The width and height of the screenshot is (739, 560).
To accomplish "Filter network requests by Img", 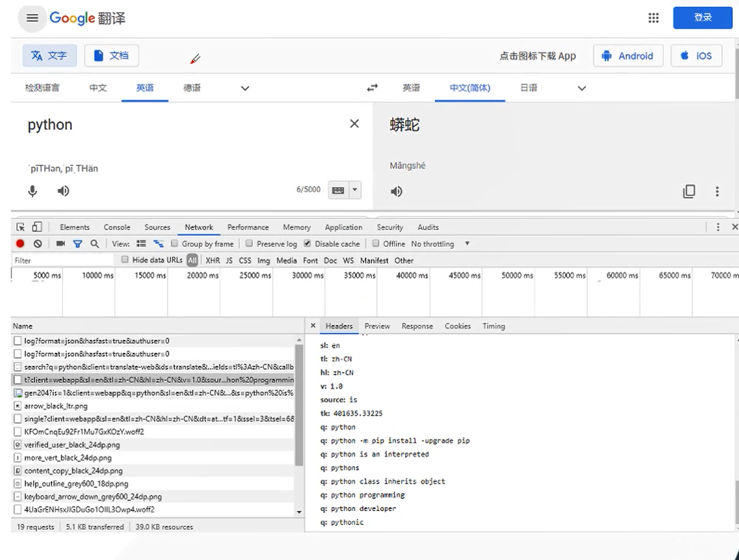I will tap(264, 260).
